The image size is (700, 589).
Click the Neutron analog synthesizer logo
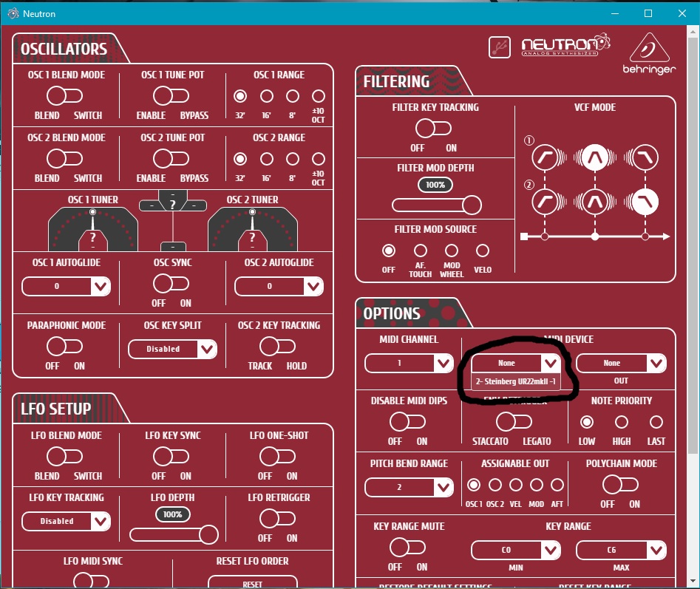(x=565, y=44)
